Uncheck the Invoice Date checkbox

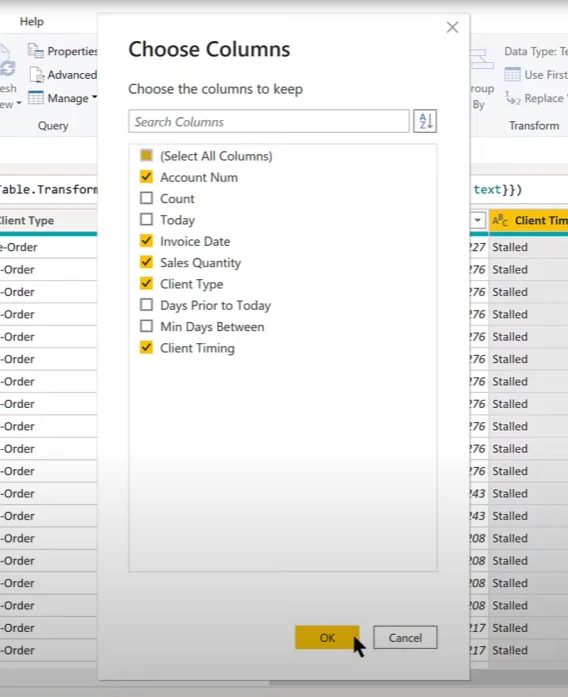coord(146,240)
